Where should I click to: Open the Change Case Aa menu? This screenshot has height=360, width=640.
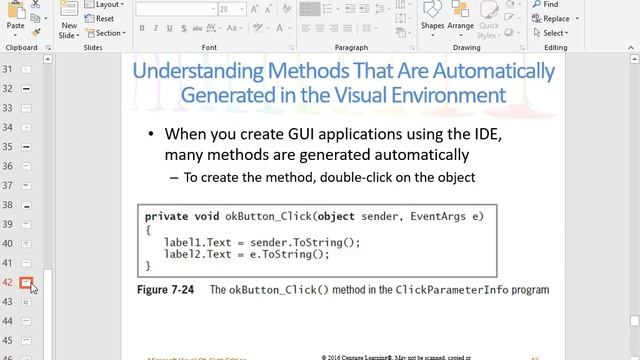tap(234, 28)
